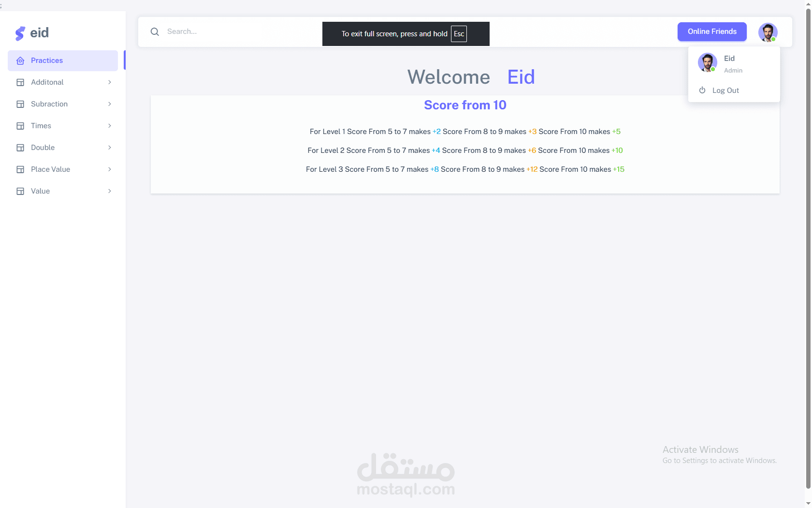Click the Welcome heading text
Image resolution: width=812 pixels, height=508 pixels.
tap(449, 77)
